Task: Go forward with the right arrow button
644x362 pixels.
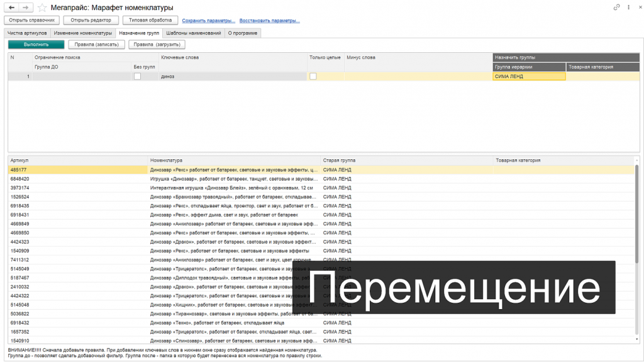Action: coord(25,8)
